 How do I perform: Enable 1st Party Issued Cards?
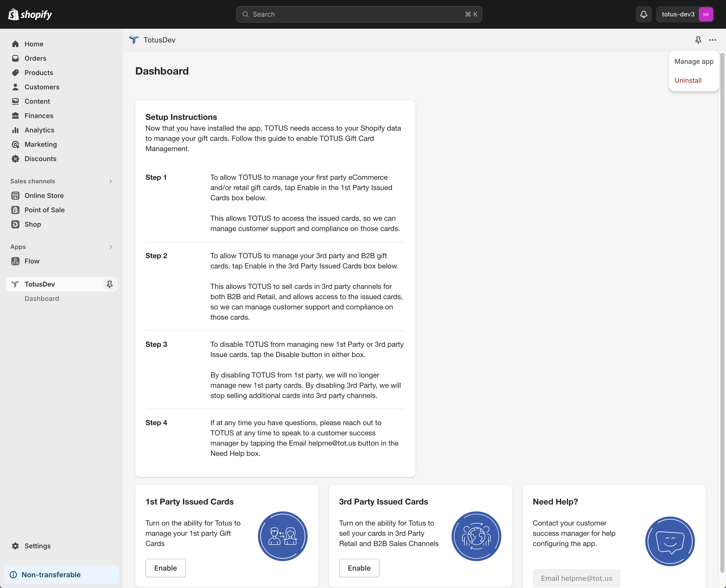click(165, 568)
